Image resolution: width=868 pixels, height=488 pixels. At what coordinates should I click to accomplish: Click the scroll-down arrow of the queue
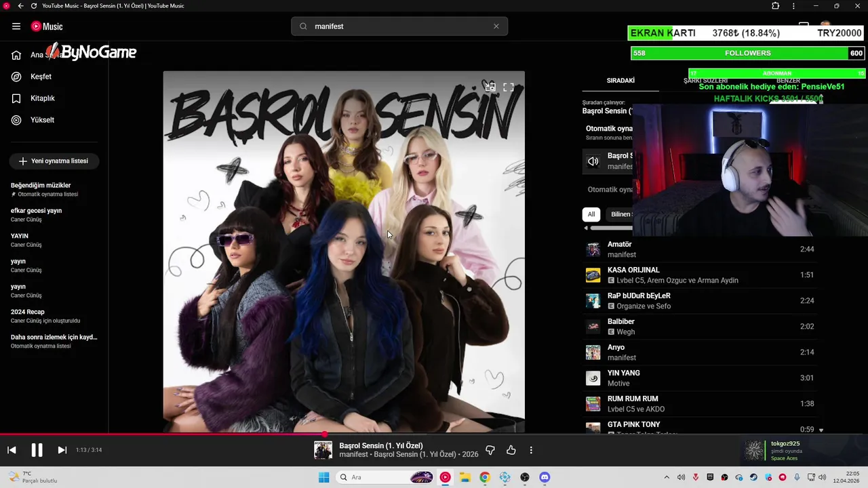click(x=821, y=430)
